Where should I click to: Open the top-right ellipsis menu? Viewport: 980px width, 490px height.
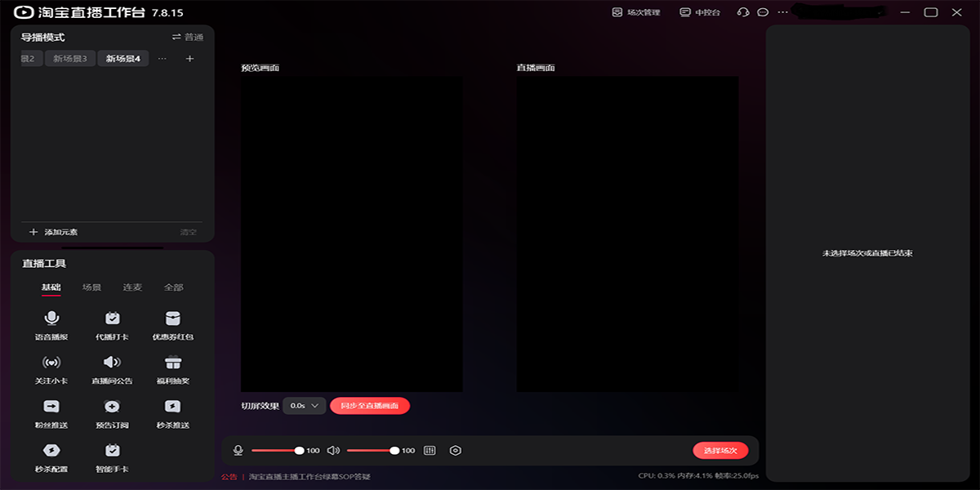tap(782, 13)
